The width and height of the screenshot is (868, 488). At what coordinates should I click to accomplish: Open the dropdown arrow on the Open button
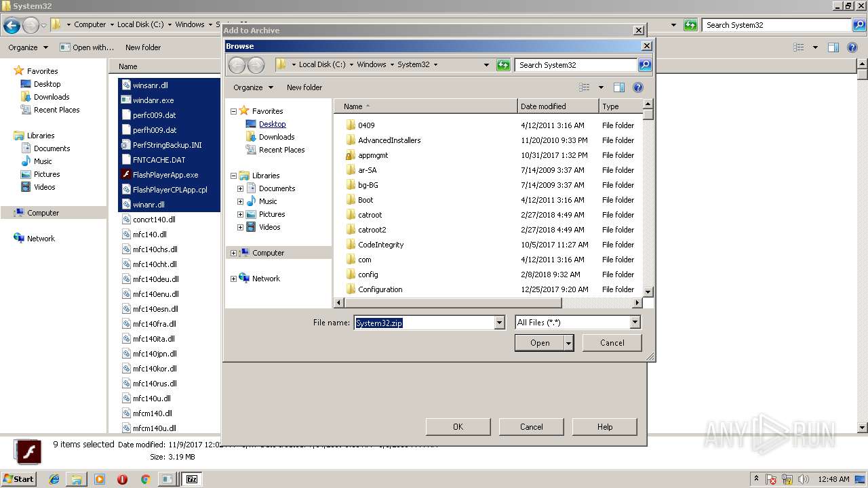[569, 343]
